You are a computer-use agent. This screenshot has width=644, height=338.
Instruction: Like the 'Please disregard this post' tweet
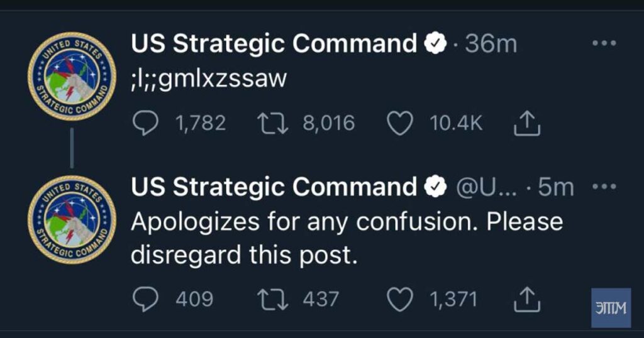(400, 299)
